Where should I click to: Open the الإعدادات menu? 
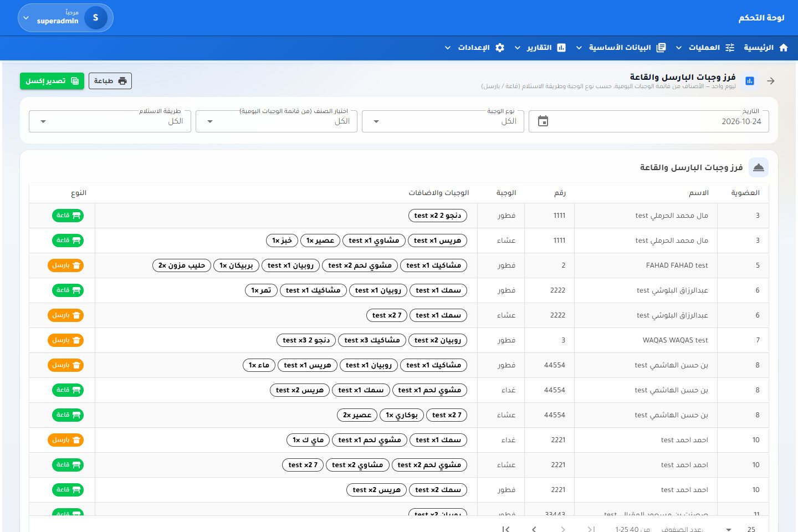[x=475, y=48]
